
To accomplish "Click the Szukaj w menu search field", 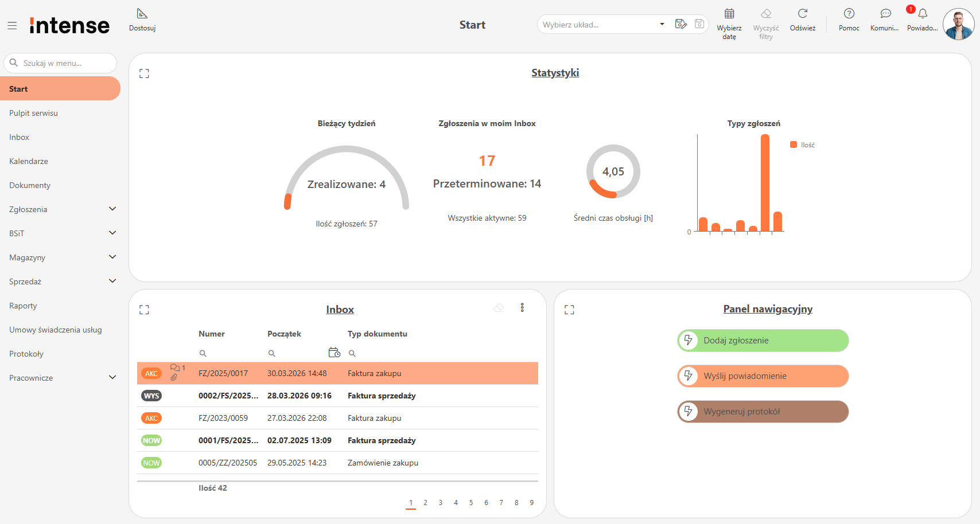I will pos(66,63).
